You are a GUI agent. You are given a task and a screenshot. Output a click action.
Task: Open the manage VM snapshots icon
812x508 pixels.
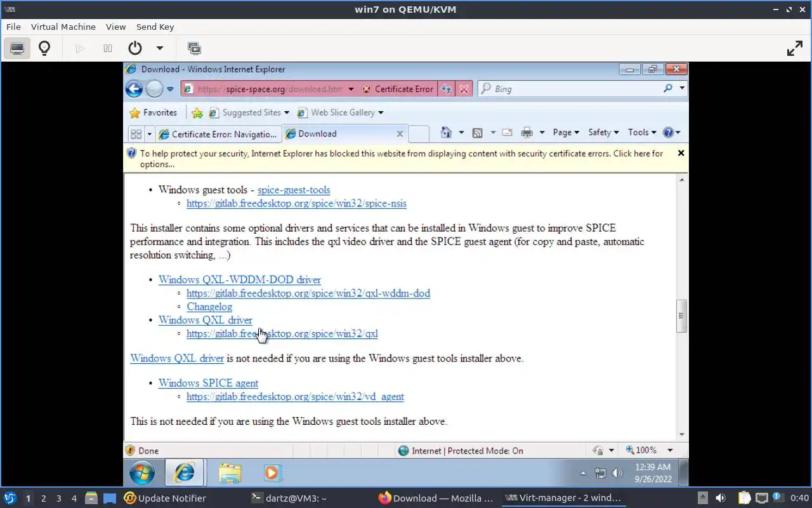coord(194,48)
